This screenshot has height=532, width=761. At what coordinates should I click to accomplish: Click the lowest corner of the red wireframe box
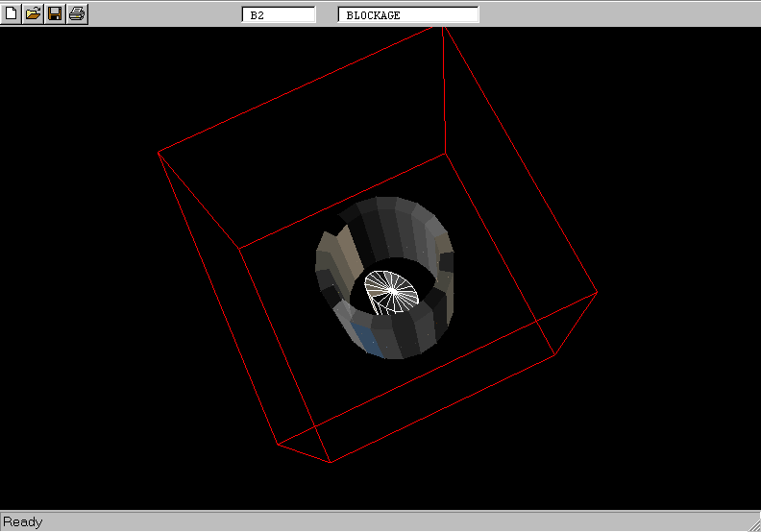330,462
